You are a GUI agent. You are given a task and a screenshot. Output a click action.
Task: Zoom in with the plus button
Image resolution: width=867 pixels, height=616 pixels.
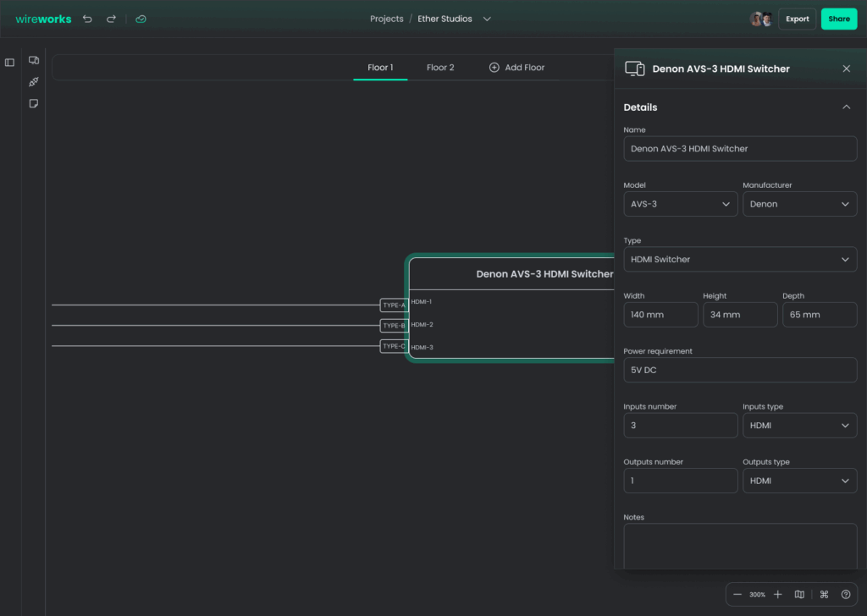pyautogui.click(x=778, y=595)
